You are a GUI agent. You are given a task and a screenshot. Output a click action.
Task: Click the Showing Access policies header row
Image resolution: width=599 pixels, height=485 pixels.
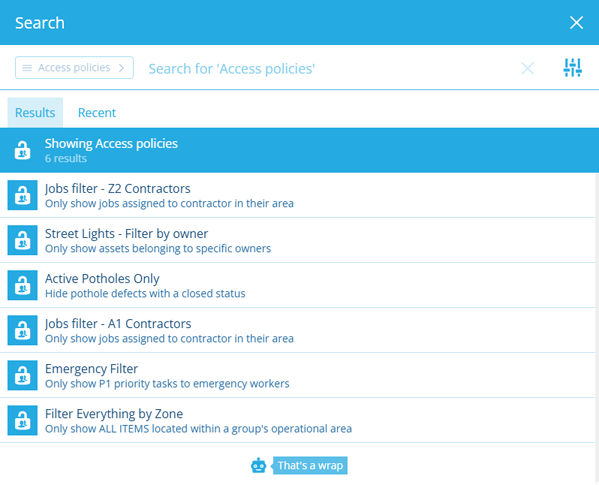(300, 150)
